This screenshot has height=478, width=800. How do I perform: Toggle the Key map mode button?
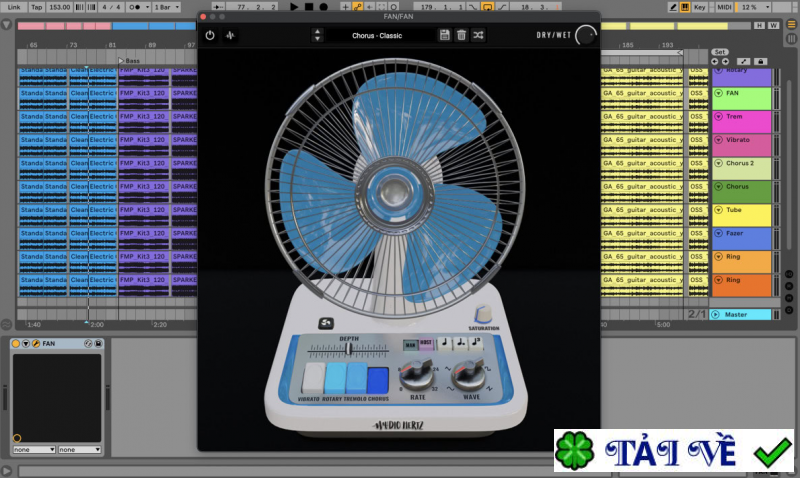(x=699, y=7)
